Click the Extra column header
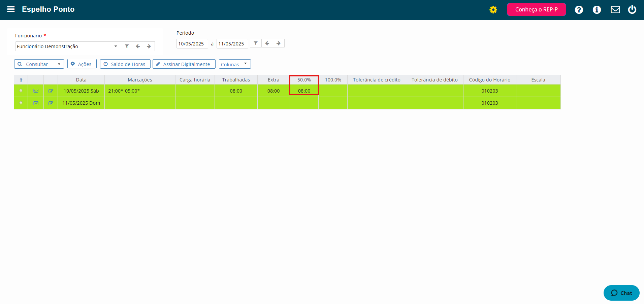The height and width of the screenshot is (304, 644). click(273, 80)
